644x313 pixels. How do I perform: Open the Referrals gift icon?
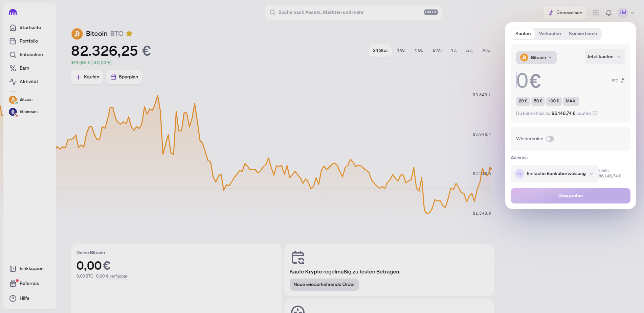pos(13,284)
